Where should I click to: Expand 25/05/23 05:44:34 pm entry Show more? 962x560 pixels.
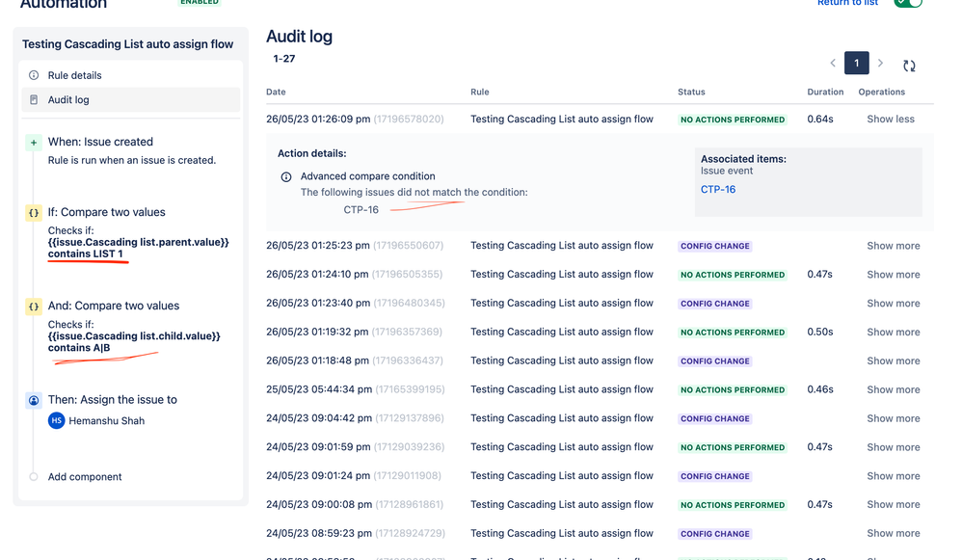(894, 389)
